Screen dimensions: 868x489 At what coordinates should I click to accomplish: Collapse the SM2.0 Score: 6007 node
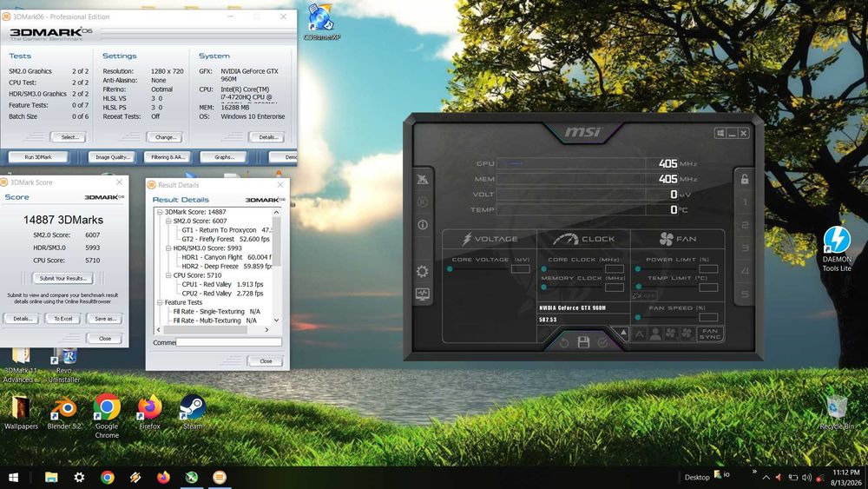point(168,221)
